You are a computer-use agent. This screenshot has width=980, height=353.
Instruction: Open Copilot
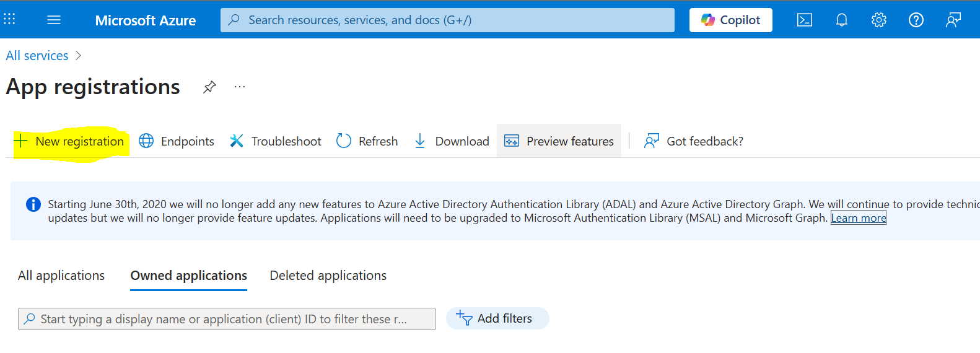click(731, 20)
